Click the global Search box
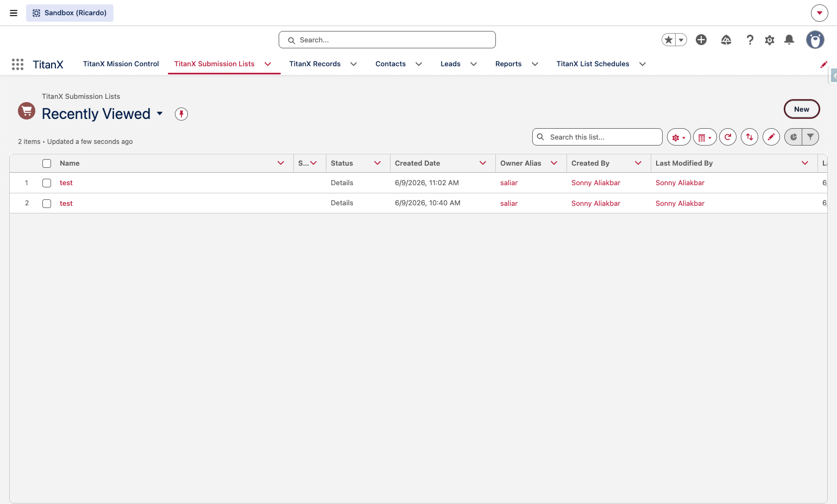Viewport: 837px width, 504px height. pos(387,40)
